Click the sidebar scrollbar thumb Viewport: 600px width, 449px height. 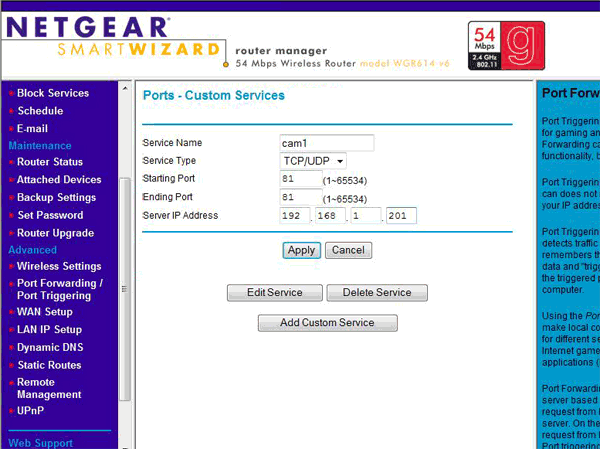(125, 289)
